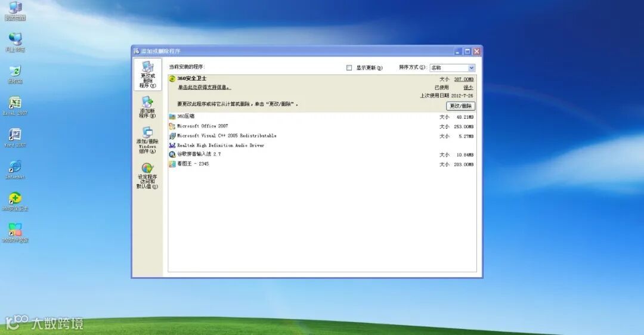
Task: Select the Microsoft Office 2007 row text
Action: pos(203,126)
